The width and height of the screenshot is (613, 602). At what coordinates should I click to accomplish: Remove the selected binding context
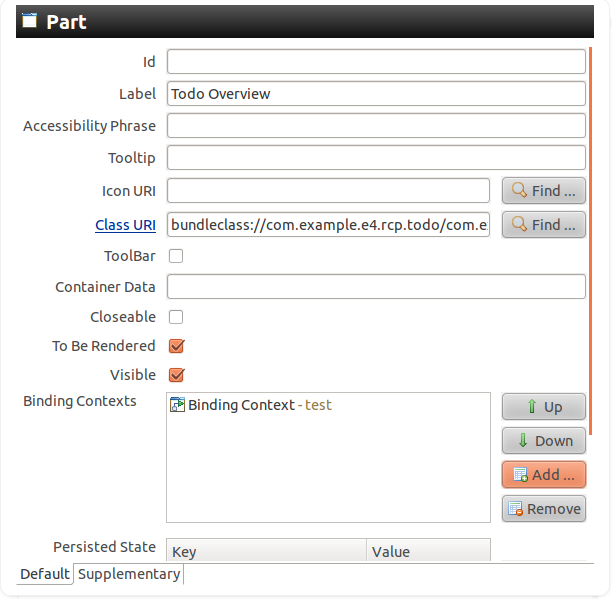click(543, 508)
